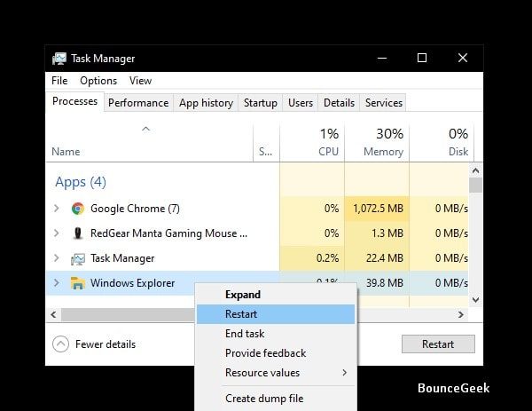Image resolution: width=532 pixels, height=411 pixels.
Task: Click the 1,072.5 MB memory value
Action: click(378, 209)
